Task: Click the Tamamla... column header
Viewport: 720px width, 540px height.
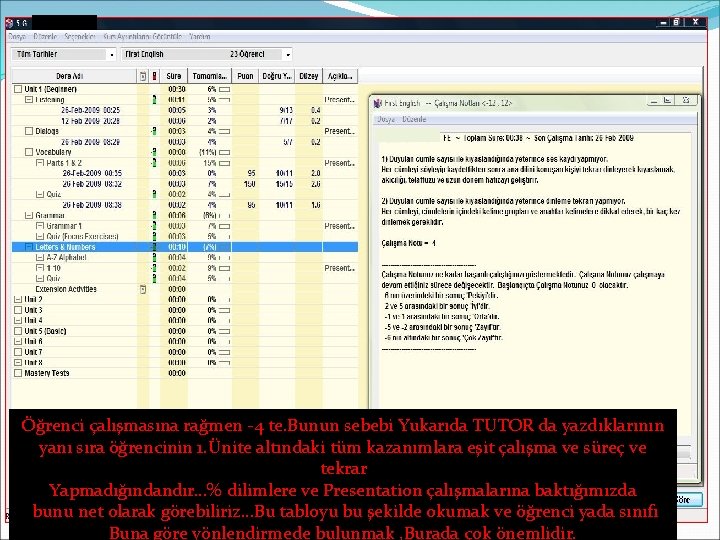Action: pyautogui.click(x=209, y=76)
